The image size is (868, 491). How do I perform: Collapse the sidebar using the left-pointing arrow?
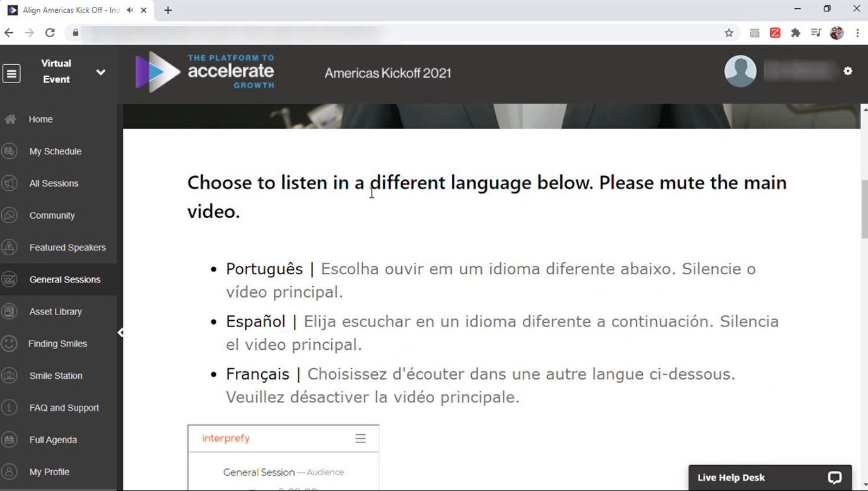120,332
